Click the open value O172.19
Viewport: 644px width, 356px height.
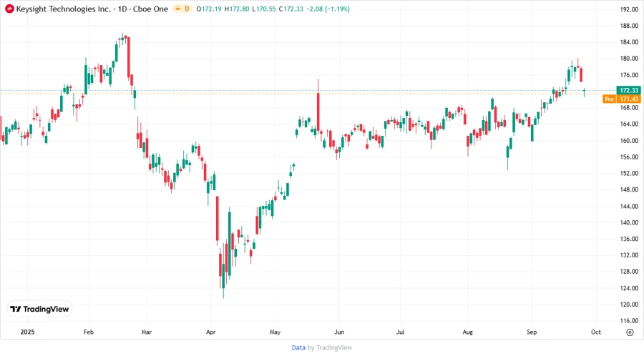pyautogui.click(x=209, y=9)
